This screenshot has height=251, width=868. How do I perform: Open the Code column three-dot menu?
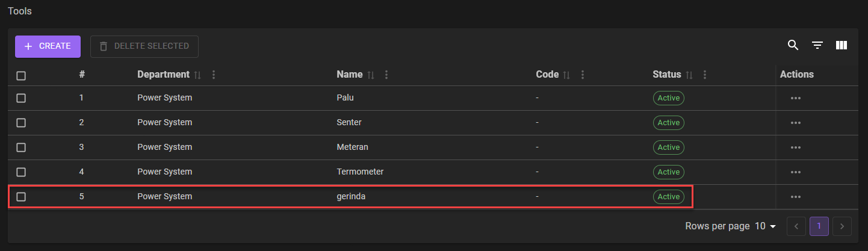click(x=582, y=75)
